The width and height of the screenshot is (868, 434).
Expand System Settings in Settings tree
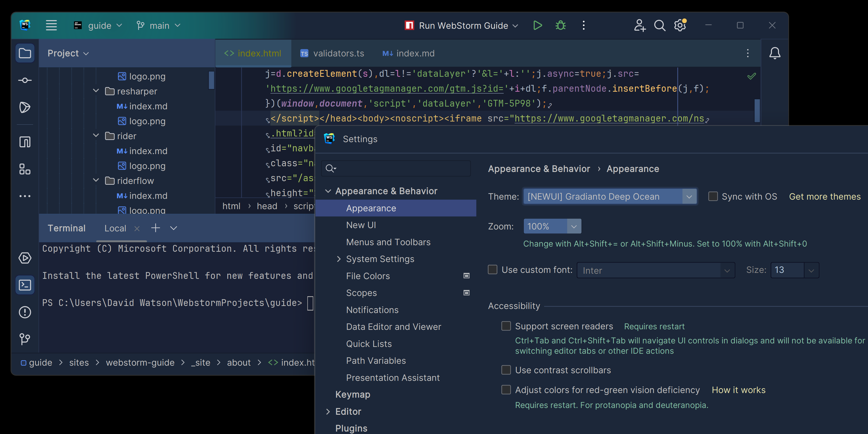[x=339, y=259]
